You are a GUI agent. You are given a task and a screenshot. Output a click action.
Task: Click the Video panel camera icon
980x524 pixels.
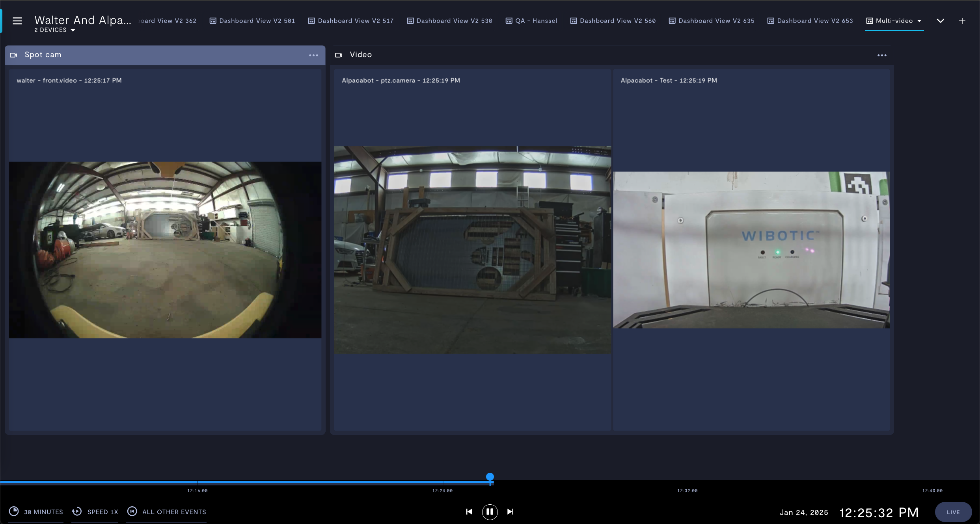click(339, 55)
